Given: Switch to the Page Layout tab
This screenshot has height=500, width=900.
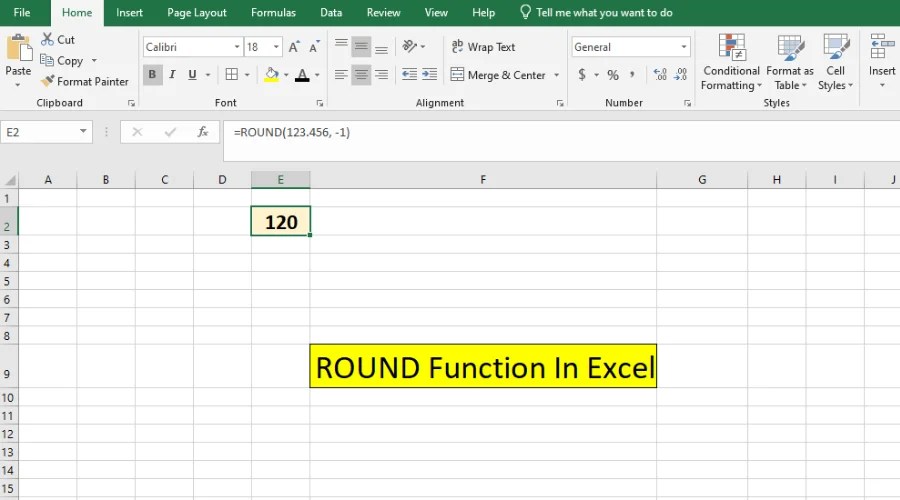Looking at the screenshot, I should point(196,13).
